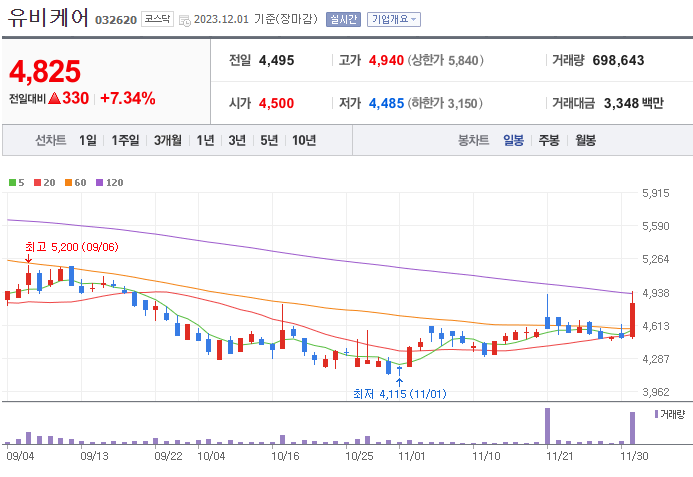693x477 pixels.
Task: Click the 10/16 date axis label
Action: [285, 456]
